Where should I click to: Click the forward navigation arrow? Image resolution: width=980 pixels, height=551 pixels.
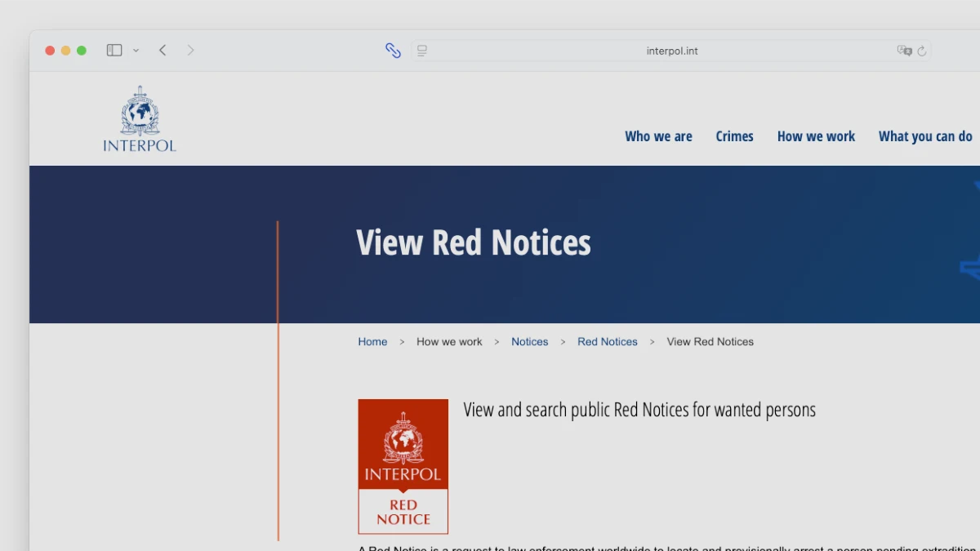click(190, 51)
